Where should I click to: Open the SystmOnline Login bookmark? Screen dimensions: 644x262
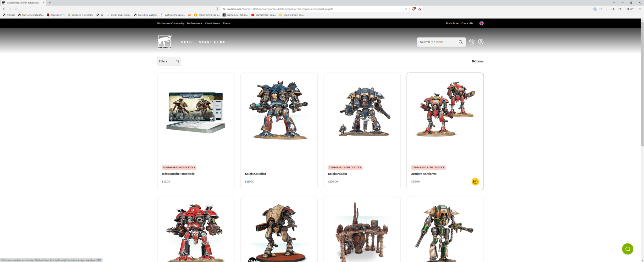click(x=173, y=15)
